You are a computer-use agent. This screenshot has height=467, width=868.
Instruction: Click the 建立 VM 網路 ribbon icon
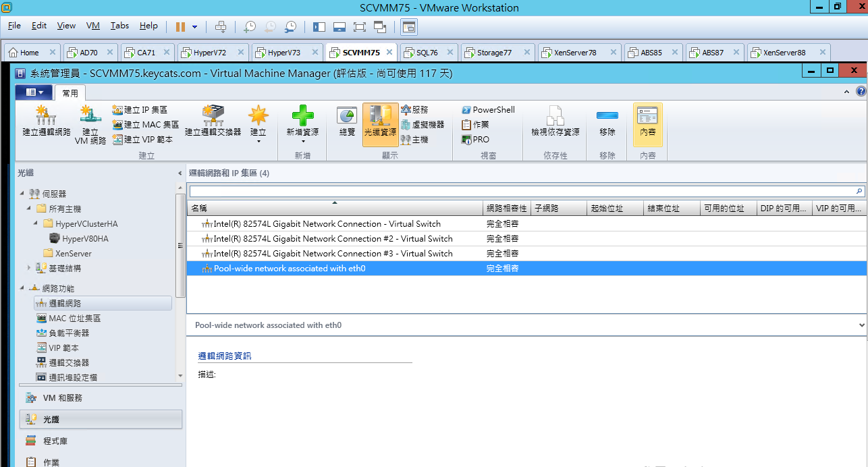click(x=90, y=125)
